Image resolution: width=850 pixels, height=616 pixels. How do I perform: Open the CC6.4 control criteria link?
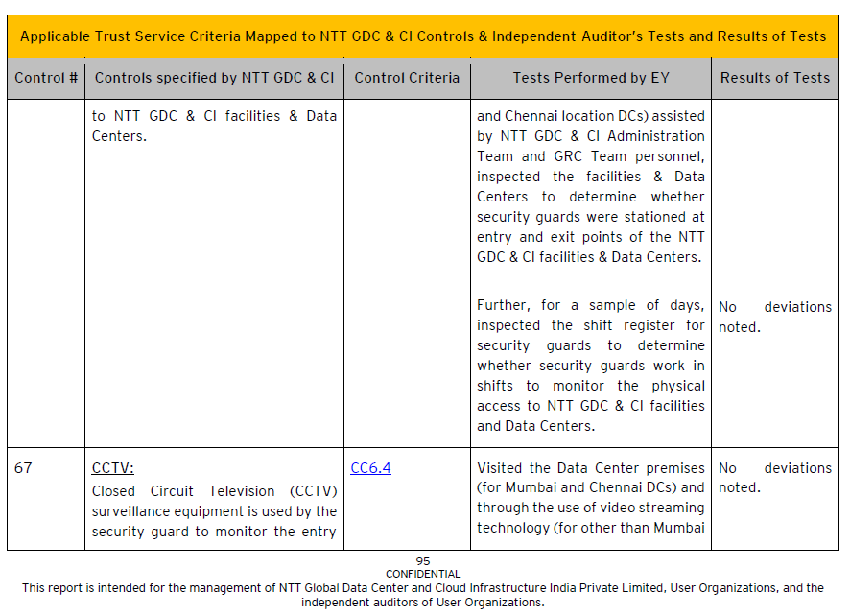[x=370, y=468]
